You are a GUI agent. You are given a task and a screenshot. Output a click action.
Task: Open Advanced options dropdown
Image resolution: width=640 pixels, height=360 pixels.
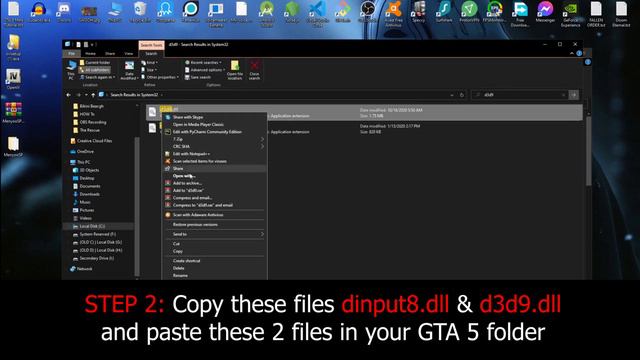point(204,70)
